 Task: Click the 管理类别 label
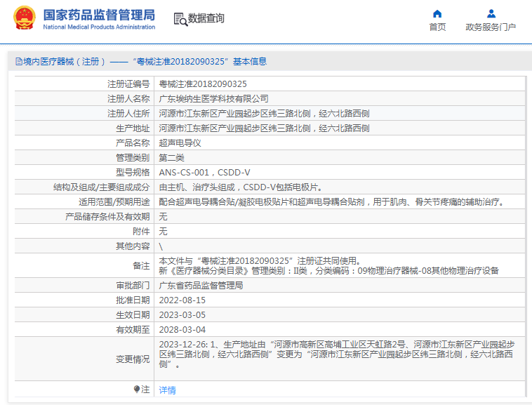[133, 158]
